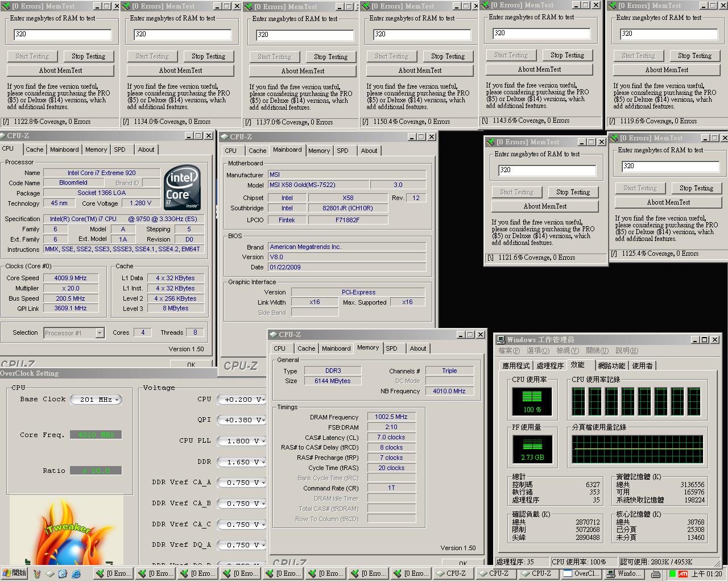Launch the CPU-Z chip icon in quick launch
The image size is (728, 582).
pos(50,573)
